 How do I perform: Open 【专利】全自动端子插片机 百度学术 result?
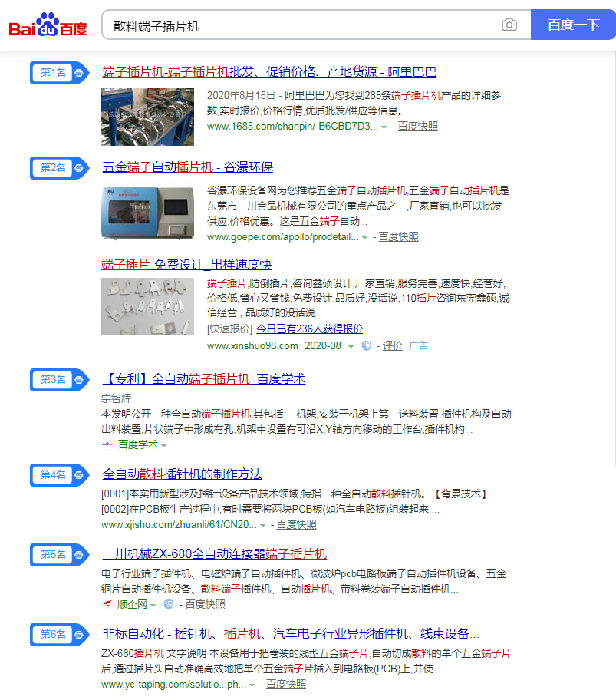pos(204,379)
